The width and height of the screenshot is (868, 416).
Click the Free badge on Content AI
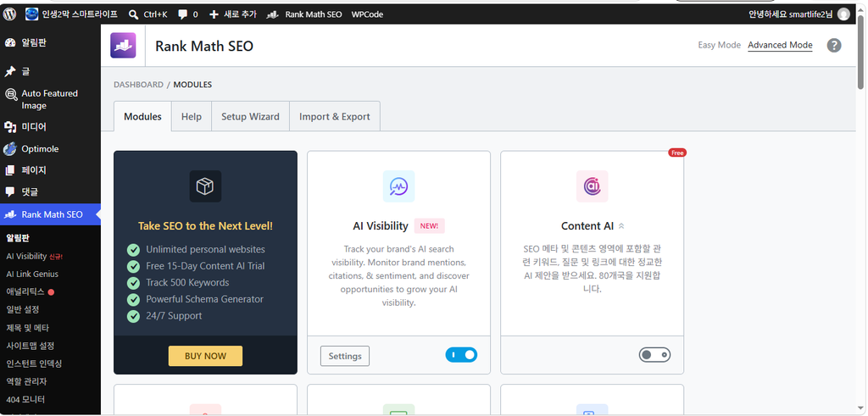(x=677, y=153)
